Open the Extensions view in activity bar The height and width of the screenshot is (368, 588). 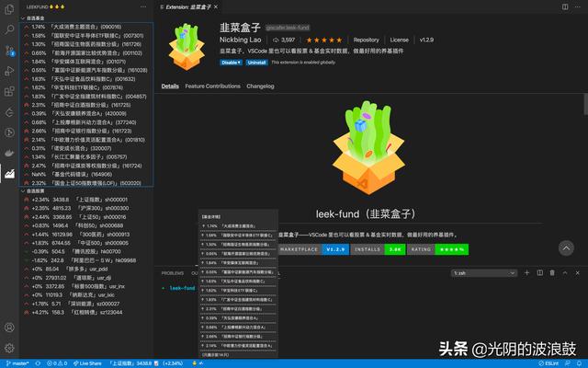pyautogui.click(x=9, y=91)
